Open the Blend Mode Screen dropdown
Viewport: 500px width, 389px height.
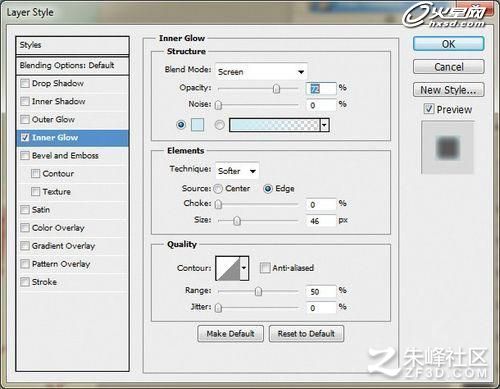(261, 72)
